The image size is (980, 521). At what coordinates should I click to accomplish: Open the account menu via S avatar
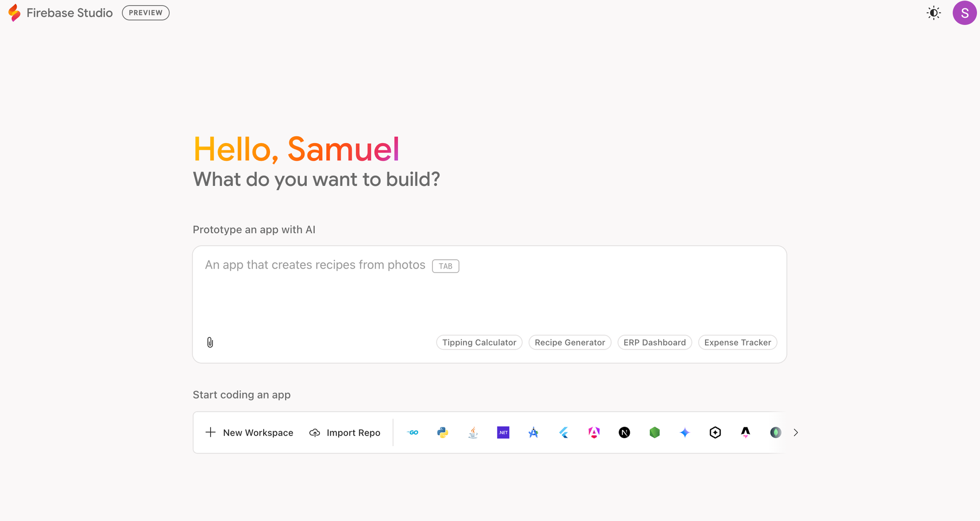(x=964, y=13)
